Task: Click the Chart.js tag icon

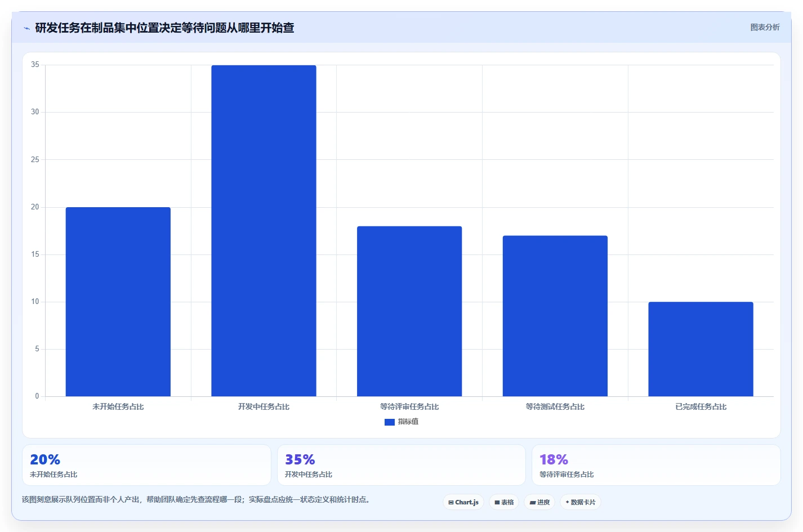Action: 451,503
